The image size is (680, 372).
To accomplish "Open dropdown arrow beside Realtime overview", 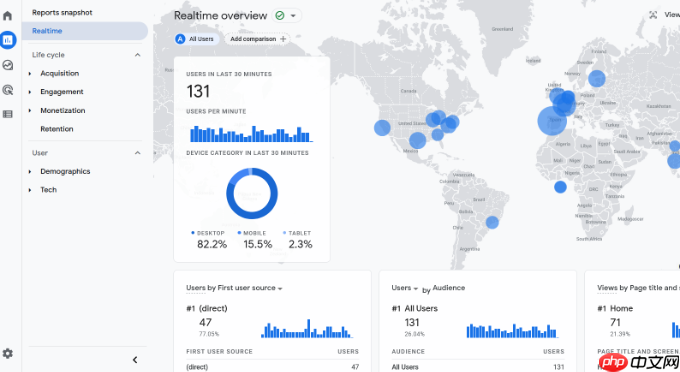I will click(x=293, y=16).
